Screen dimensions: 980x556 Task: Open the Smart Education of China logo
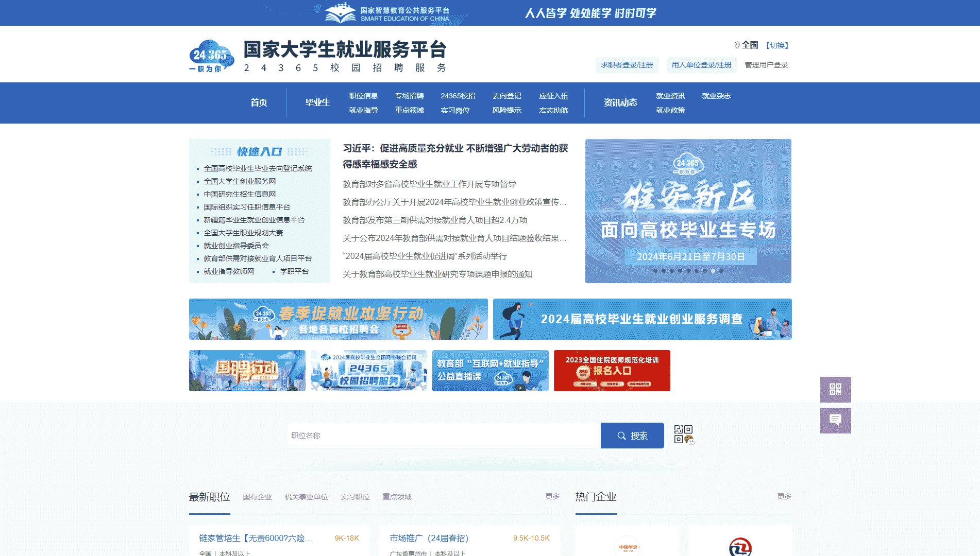(387, 13)
